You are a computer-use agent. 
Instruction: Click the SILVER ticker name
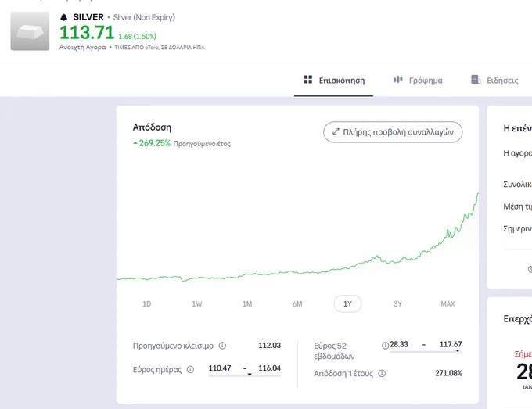pyautogui.click(x=88, y=17)
